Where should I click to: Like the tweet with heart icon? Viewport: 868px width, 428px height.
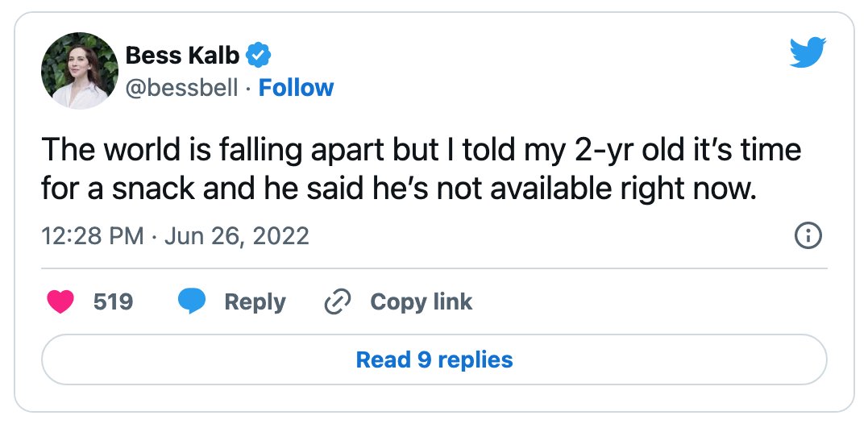60,301
